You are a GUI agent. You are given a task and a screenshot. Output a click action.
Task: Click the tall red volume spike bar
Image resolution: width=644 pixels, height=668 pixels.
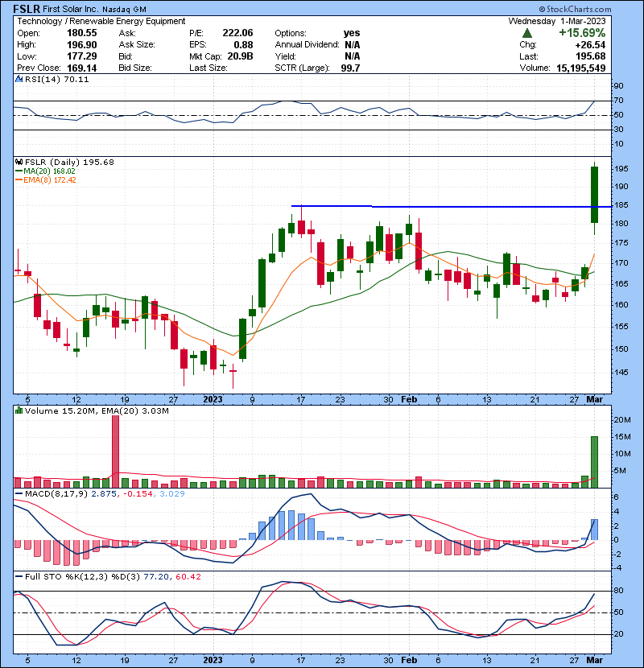click(x=115, y=452)
